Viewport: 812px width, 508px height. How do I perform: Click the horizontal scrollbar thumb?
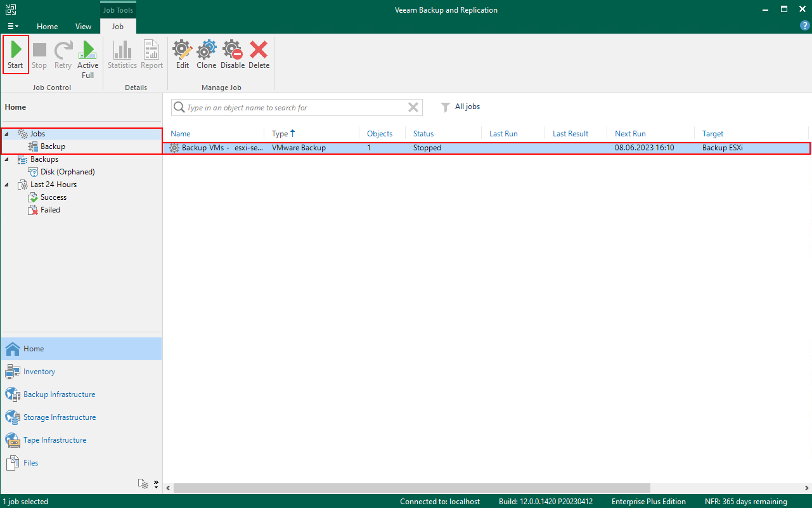(x=411, y=488)
